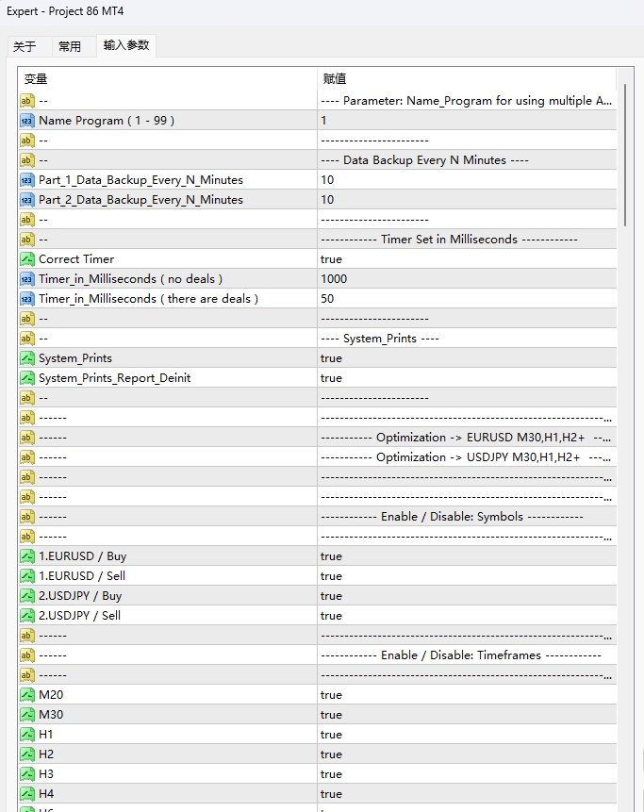This screenshot has width=644, height=812.
Task: Switch to the 关于 tab
Action: coord(25,46)
